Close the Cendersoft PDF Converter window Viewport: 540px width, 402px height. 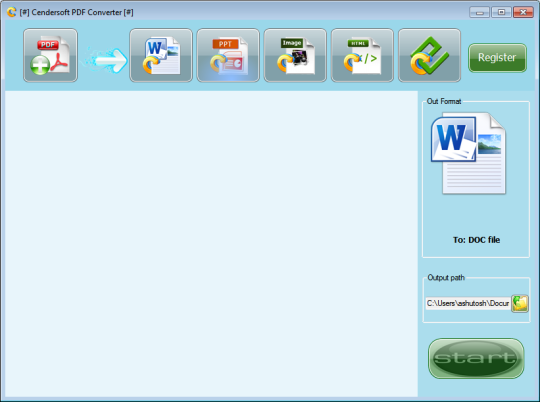(x=523, y=12)
